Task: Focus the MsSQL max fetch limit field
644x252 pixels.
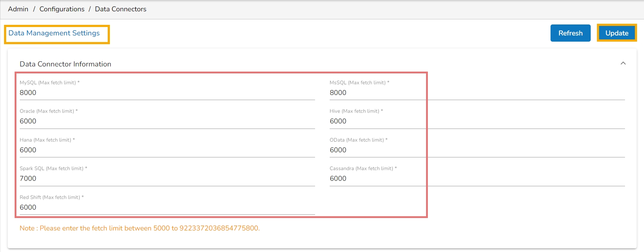Action: [x=477, y=93]
